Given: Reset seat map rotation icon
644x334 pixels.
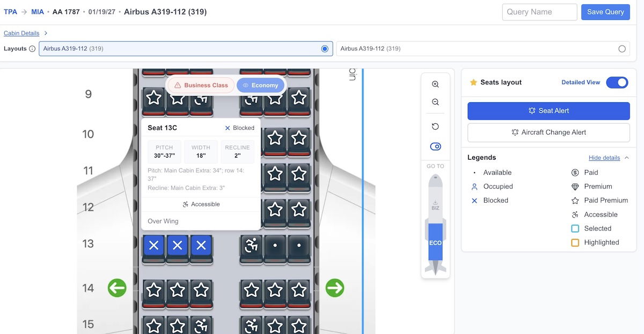Looking at the screenshot, I should tap(435, 127).
